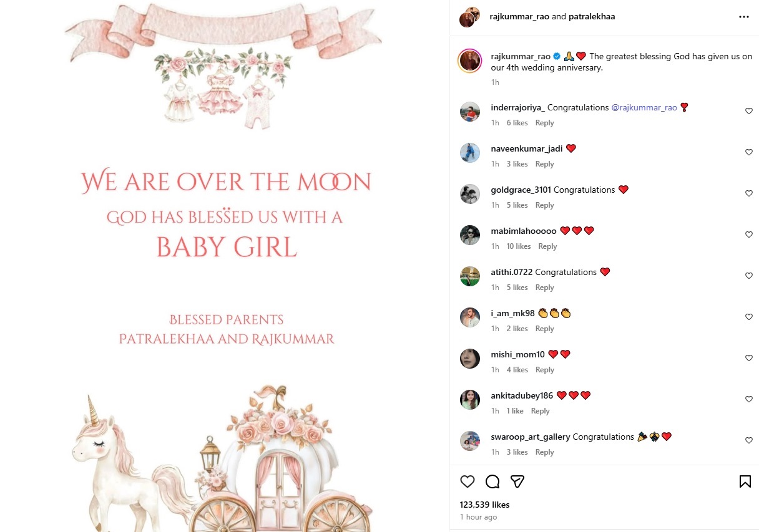Click the rajkummar_rao story ring avatar
This screenshot has height=532, width=759.
tap(470, 61)
